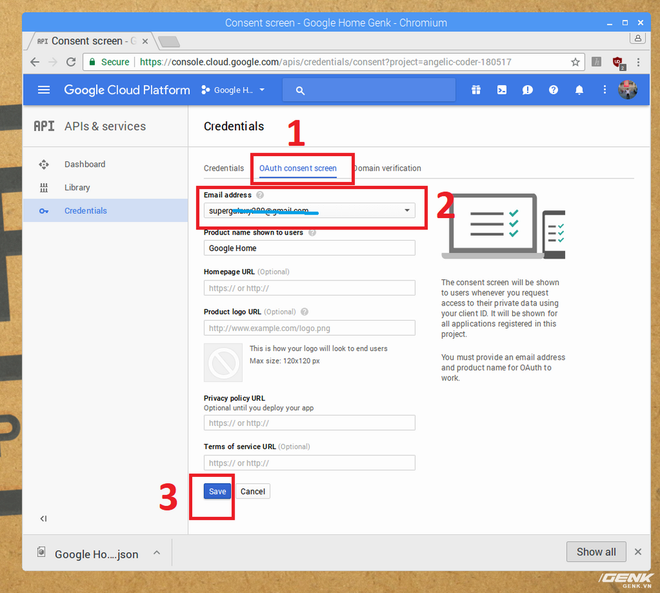Click Show all downloads
The width and height of the screenshot is (660, 593).
coord(596,552)
